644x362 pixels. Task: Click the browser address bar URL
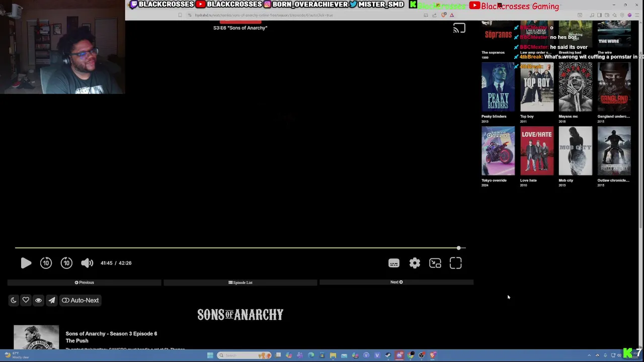[x=264, y=15]
